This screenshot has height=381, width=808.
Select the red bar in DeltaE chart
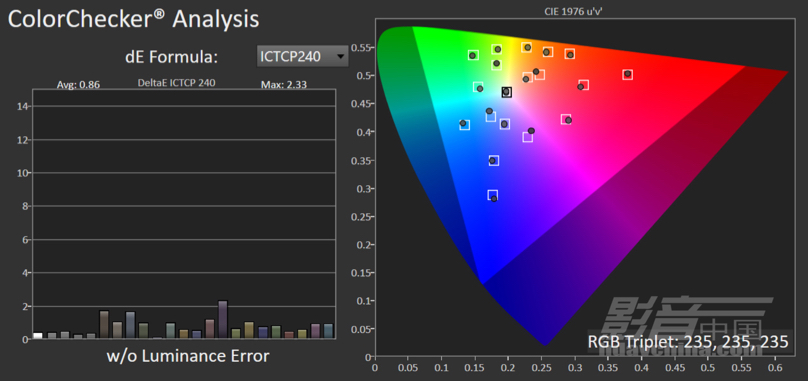click(x=289, y=335)
